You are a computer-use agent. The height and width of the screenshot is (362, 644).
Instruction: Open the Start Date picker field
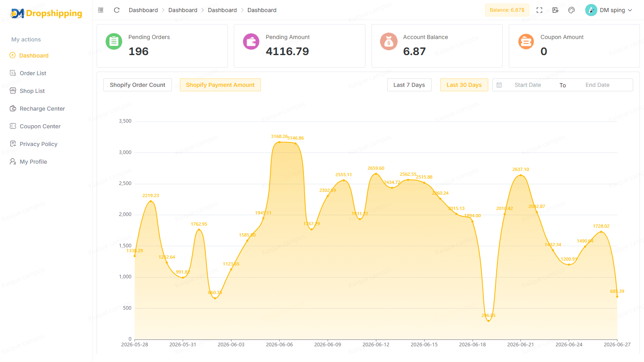coord(528,85)
